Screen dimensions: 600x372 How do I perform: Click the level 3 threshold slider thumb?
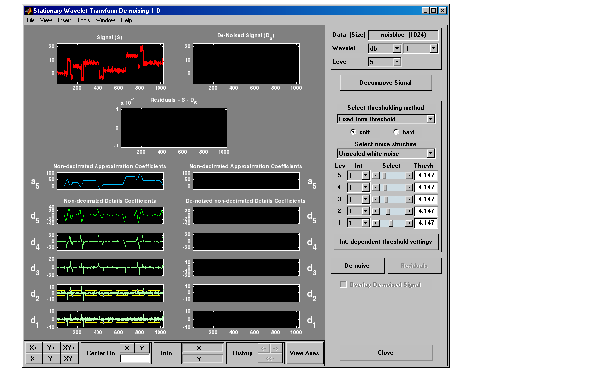[x=387, y=199]
